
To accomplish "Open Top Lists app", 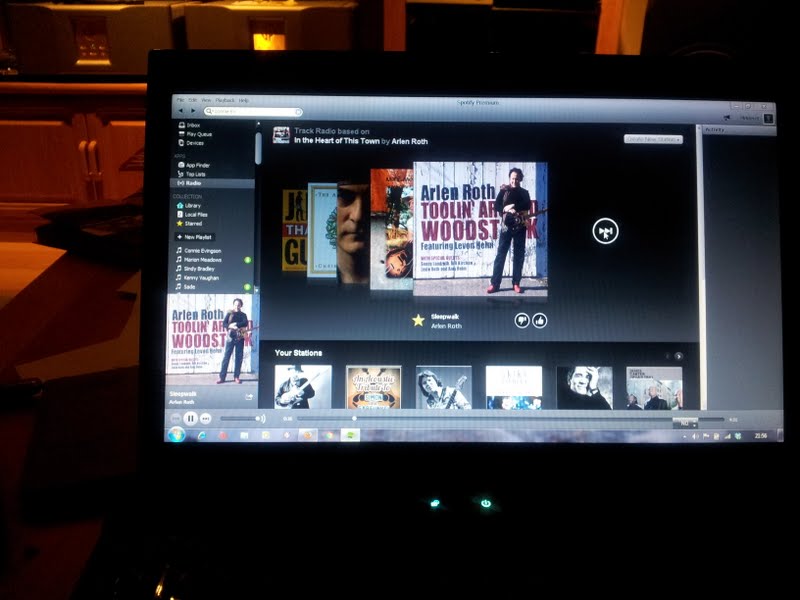I will coord(192,174).
